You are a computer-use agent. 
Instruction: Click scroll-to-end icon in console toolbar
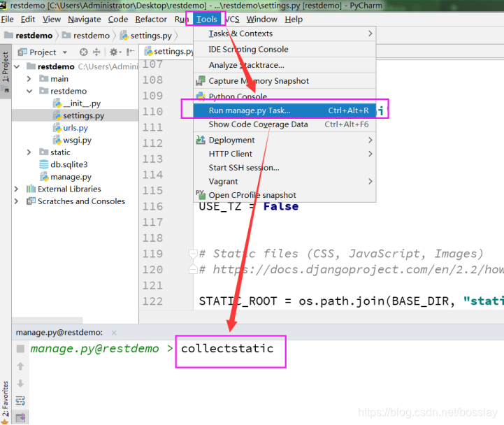(x=20, y=417)
